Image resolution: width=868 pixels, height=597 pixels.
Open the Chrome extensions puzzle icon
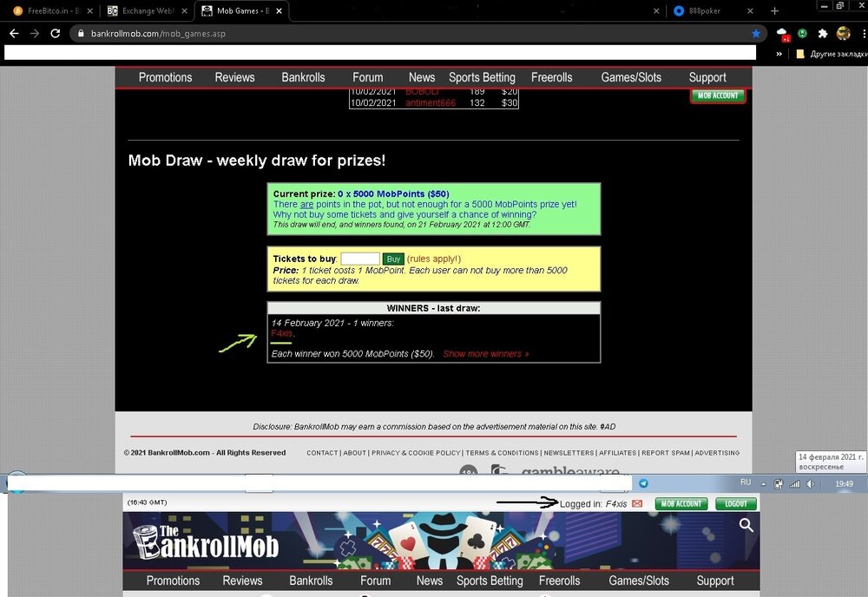(822, 34)
